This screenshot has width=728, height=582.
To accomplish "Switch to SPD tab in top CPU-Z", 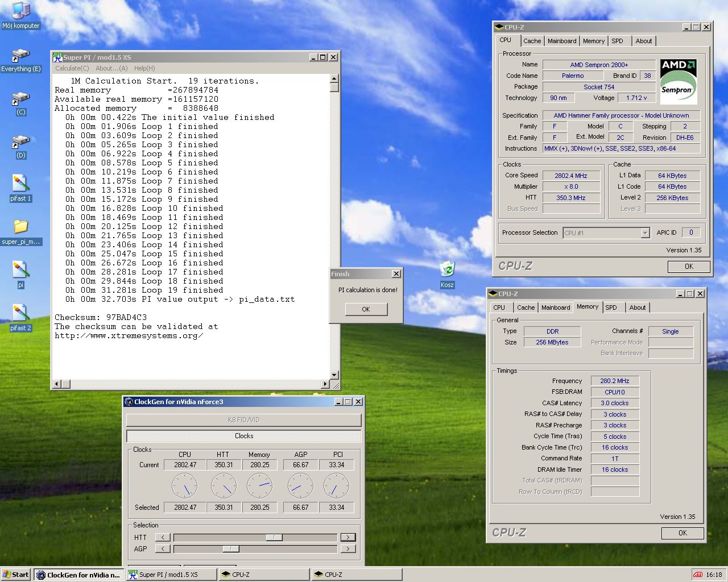I will pyautogui.click(x=618, y=41).
